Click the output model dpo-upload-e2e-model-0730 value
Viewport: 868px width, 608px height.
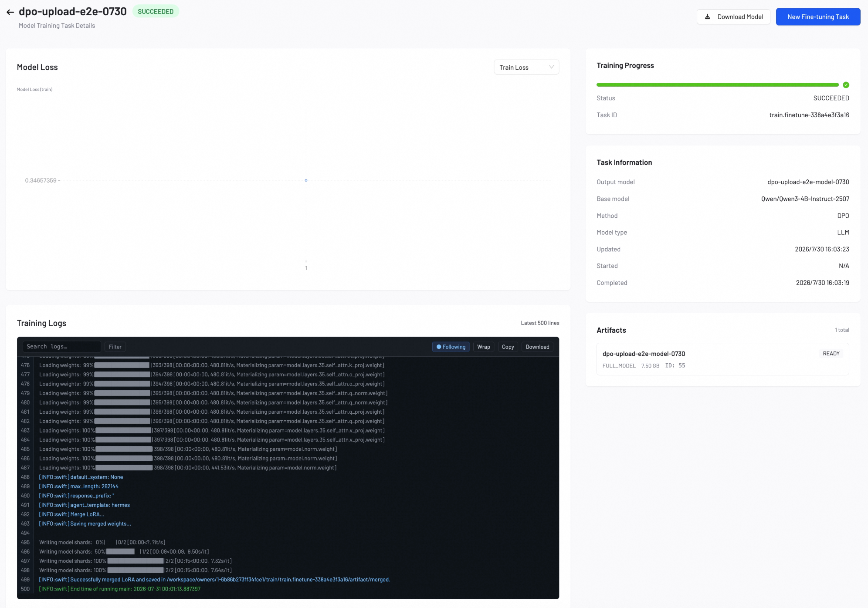click(x=808, y=182)
